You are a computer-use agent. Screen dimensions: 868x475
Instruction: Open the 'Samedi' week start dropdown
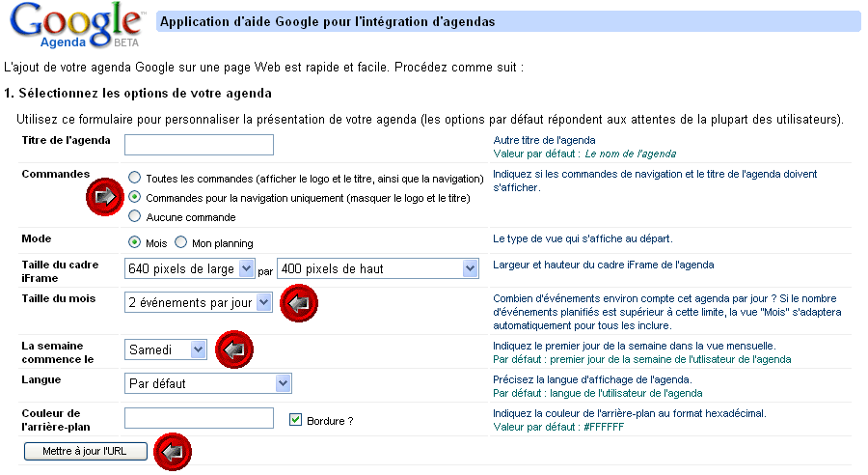pyautogui.click(x=166, y=349)
